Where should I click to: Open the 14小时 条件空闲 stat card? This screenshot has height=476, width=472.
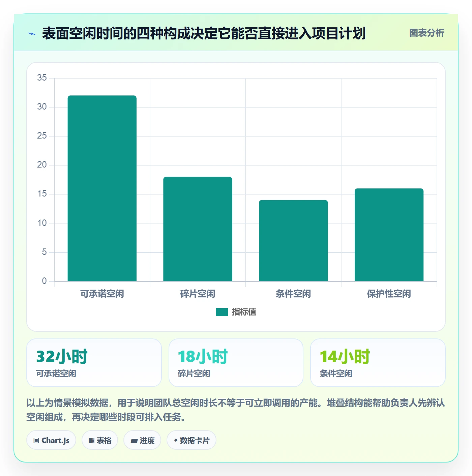(x=378, y=363)
